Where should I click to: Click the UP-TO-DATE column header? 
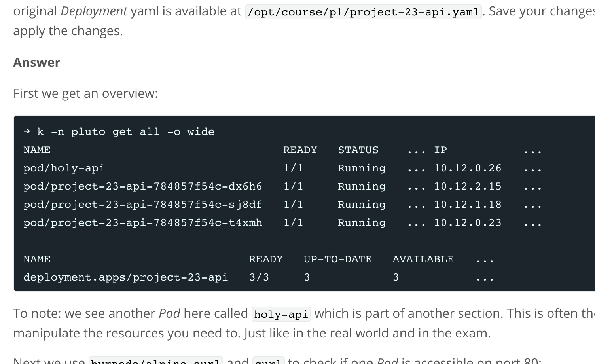pyautogui.click(x=337, y=259)
